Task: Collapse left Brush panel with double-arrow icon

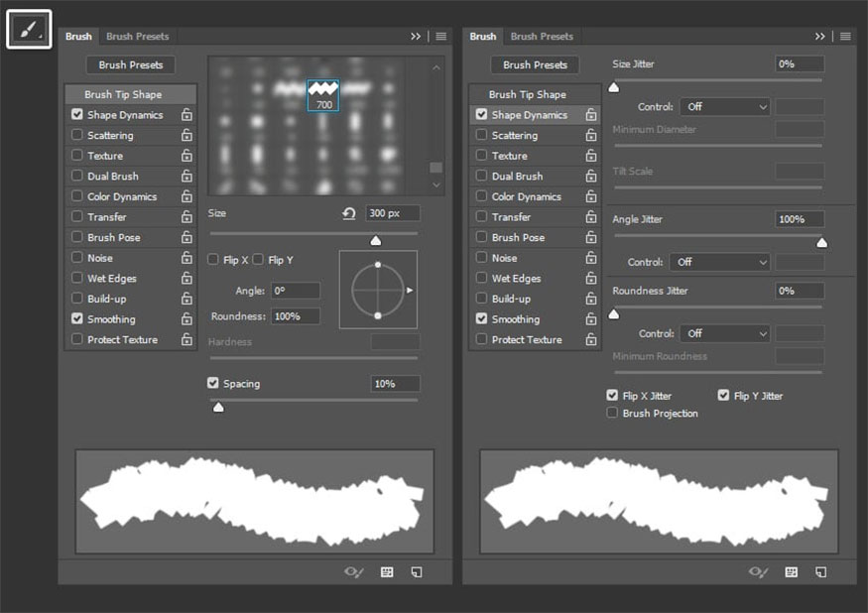Action: point(416,37)
